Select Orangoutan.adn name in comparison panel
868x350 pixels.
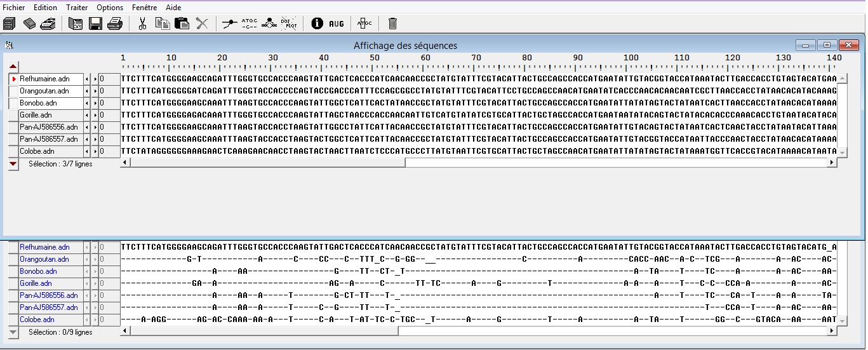[44, 259]
